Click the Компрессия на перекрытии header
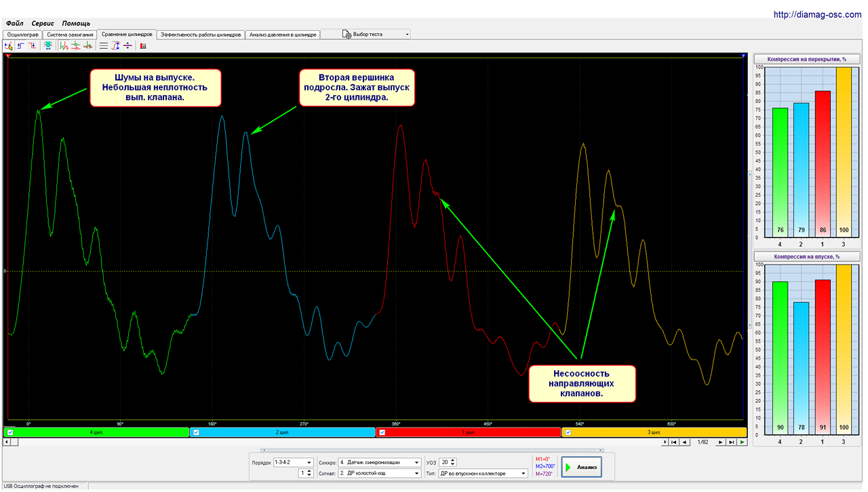The width and height of the screenshot is (868, 492). 806,59
